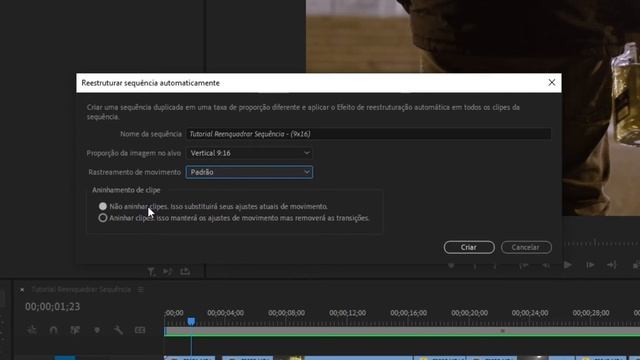
Task: Click ruler label 00;00;24;00
Action: pos(530,313)
